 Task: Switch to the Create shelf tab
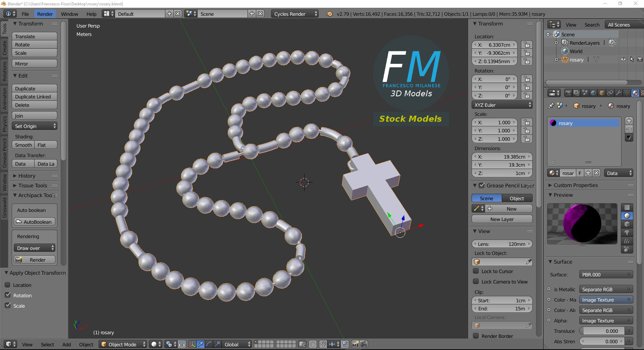(5, 48)
